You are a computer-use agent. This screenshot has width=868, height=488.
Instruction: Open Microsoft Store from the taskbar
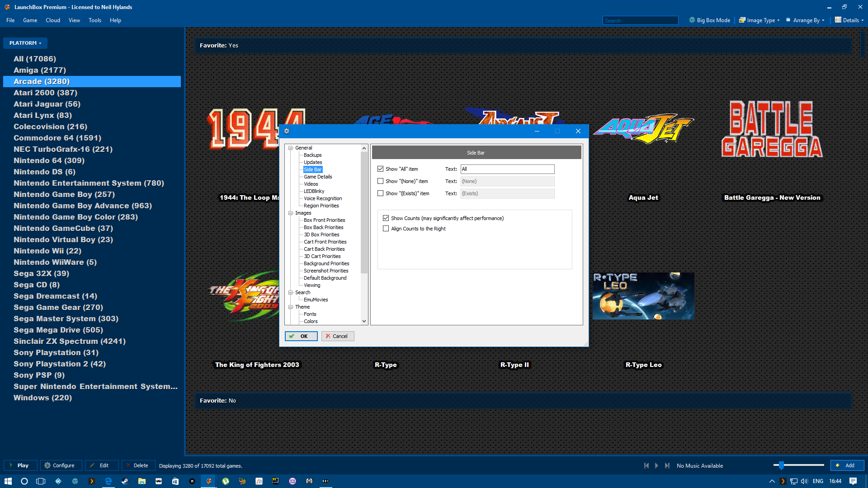tap(175, 481)
